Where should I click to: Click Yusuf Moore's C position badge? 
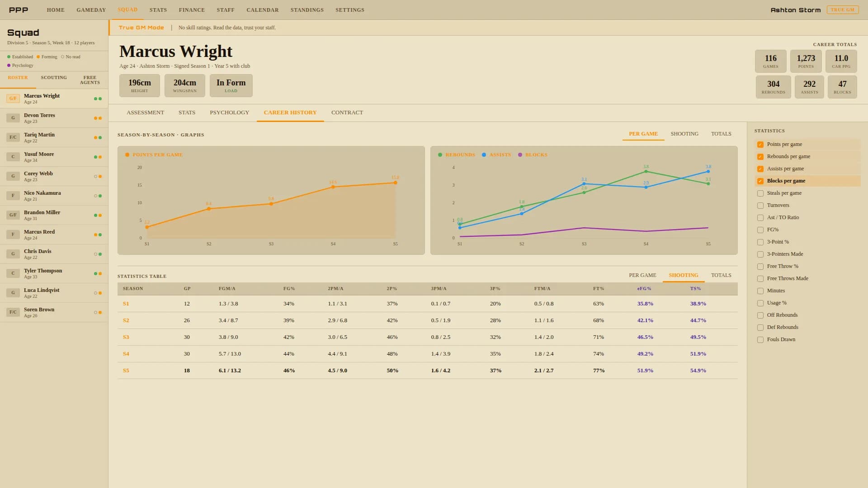pos(13,157)
